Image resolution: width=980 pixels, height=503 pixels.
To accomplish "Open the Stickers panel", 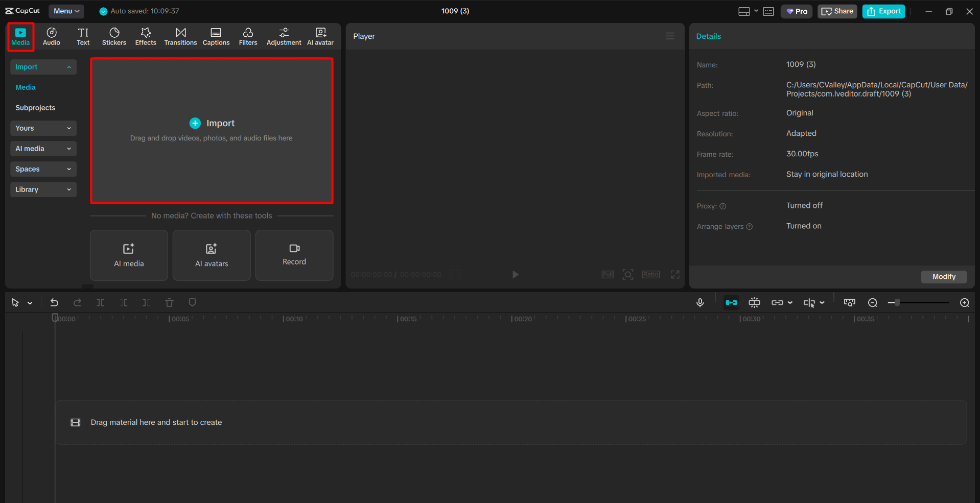I will pyautogui.click(x=114, y=36).
